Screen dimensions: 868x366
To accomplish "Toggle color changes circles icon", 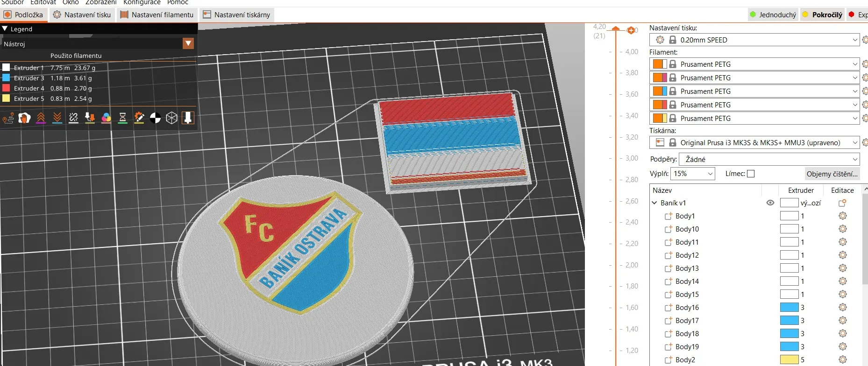I will (106, 118).
